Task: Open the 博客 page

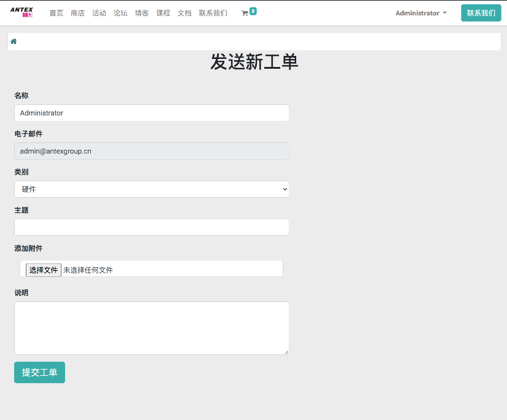Action: point(142,13)
